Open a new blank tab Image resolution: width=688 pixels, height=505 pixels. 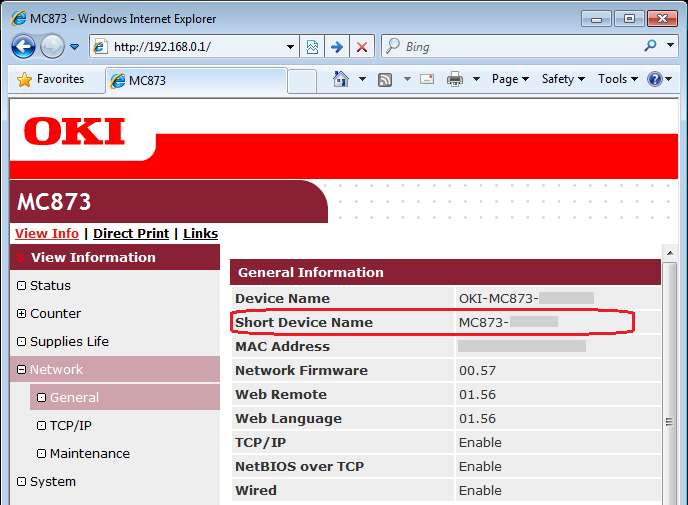pyautogui.click(x=302, y=81)
